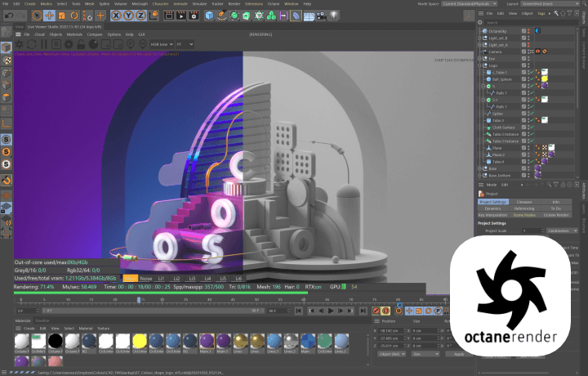
Task: Pause the Octane Live Viewer render
Action: 44,44
